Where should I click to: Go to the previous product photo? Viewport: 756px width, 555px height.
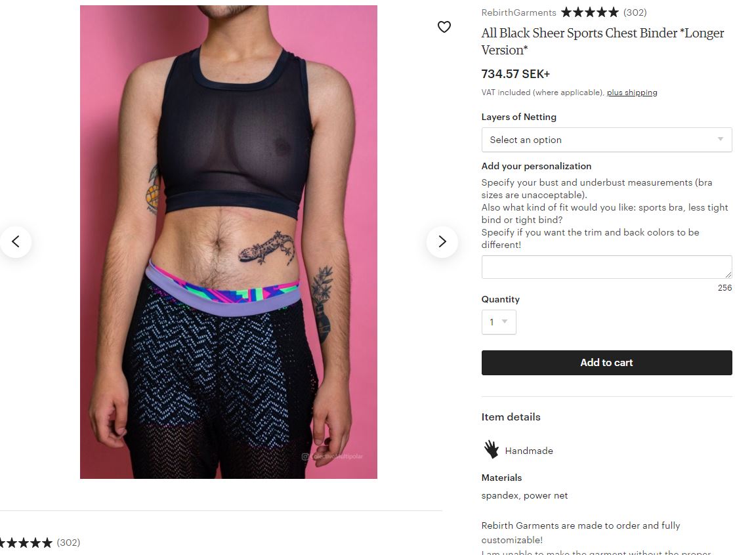(x=16, y=241)
